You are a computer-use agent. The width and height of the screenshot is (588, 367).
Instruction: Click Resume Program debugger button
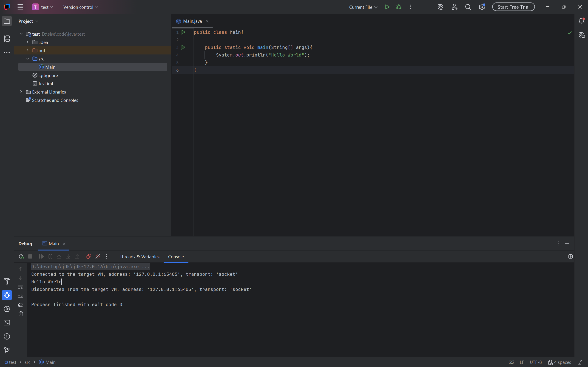[x=41, y=256]
